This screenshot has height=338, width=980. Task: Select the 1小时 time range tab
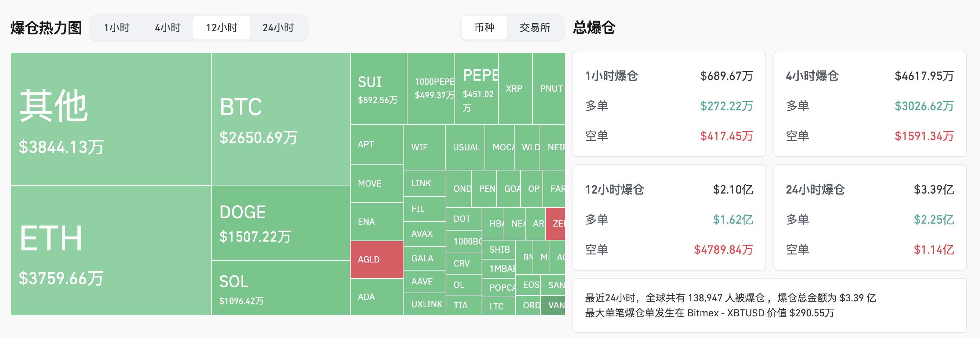[x=117, y=27]
